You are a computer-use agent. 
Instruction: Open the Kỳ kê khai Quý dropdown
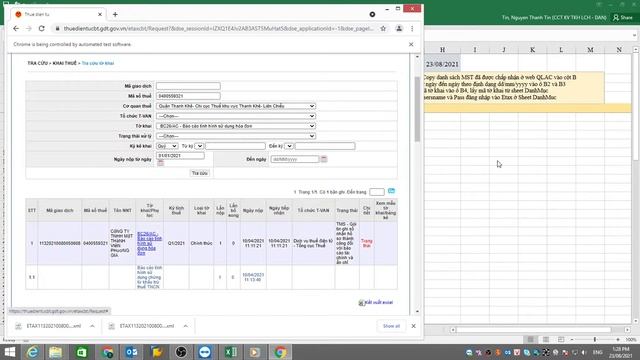tap(167, 146)
